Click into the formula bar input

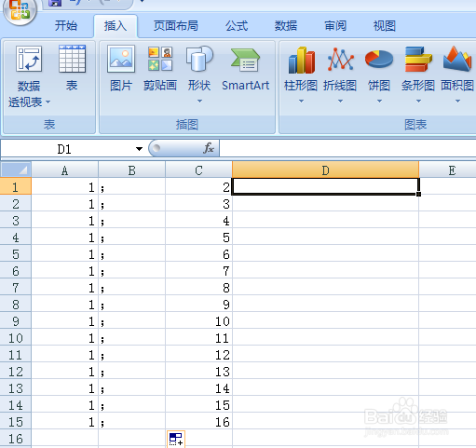347,149
